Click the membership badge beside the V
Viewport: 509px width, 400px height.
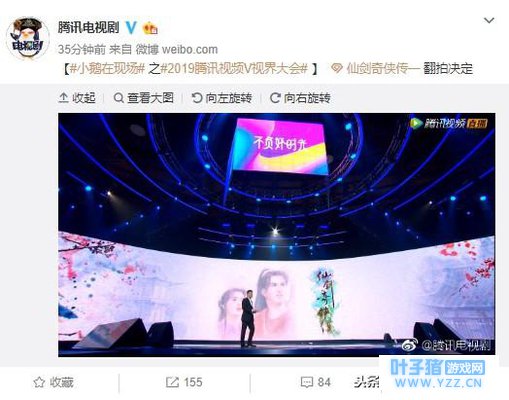pos(150,28)
